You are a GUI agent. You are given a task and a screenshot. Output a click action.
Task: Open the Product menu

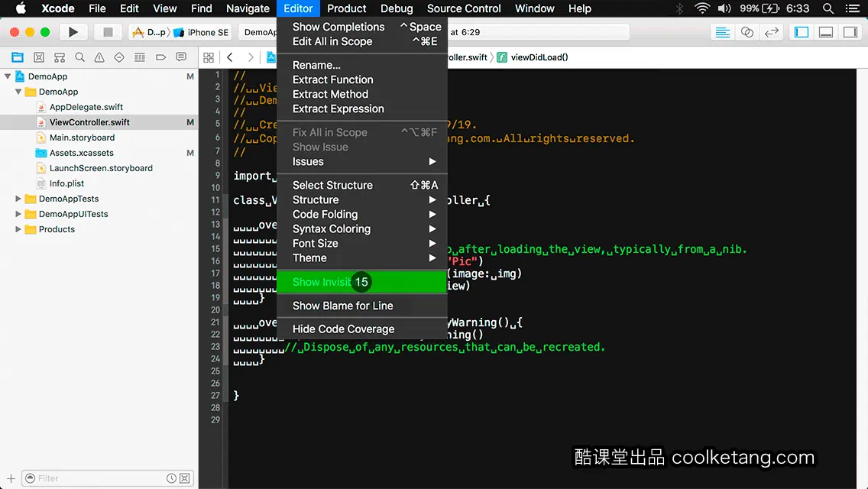coord(347,8)
